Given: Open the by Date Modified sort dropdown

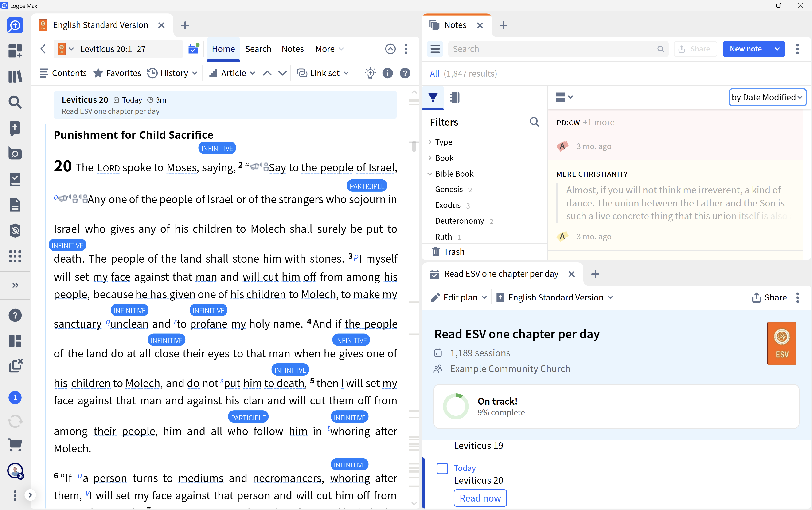Looking at the screenshot, I should (x=767, y=98).
